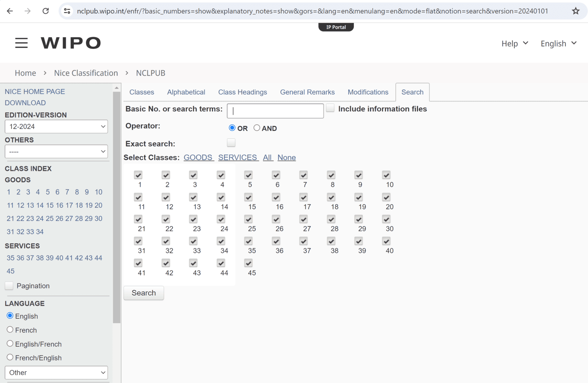Image resolution: width=588 pixels, height=383 pixels.
Task: Open the Other language dropdown
Action: pos(56,372)
